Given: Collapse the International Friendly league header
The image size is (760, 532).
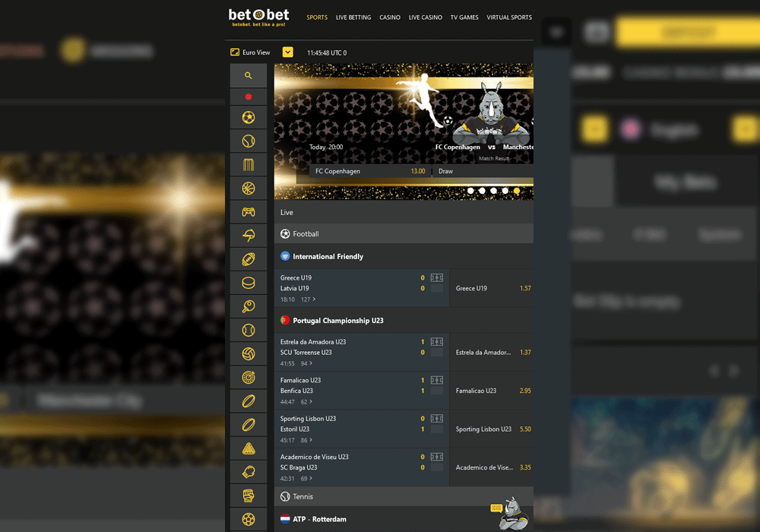Looking at the screenshot, I should point(404,256).
